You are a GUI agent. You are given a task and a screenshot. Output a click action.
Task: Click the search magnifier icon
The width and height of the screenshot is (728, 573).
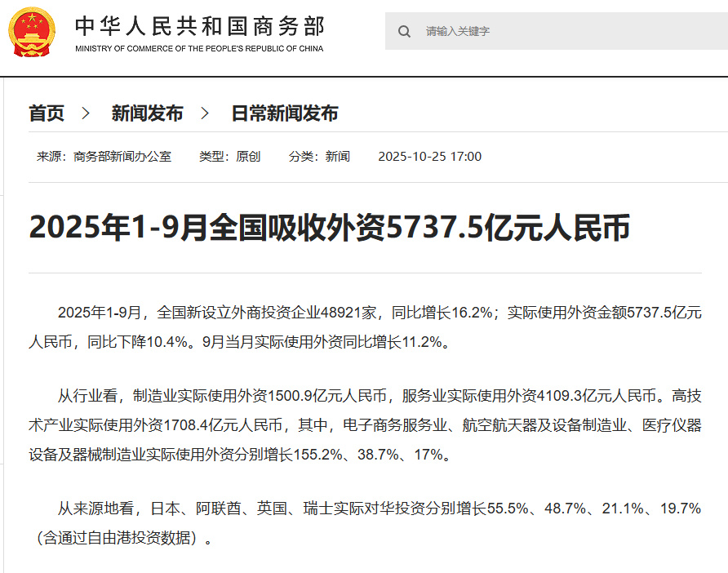coord(404,31)
